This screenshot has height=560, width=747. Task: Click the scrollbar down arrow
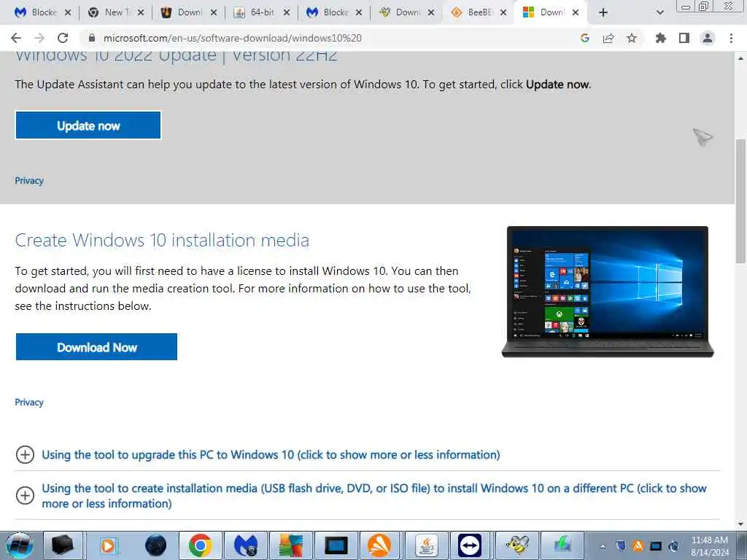(x=740, y=524)
